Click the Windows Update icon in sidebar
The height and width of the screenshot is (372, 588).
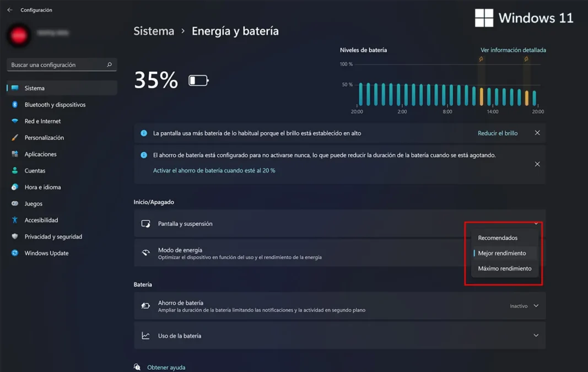coord(14,253)
